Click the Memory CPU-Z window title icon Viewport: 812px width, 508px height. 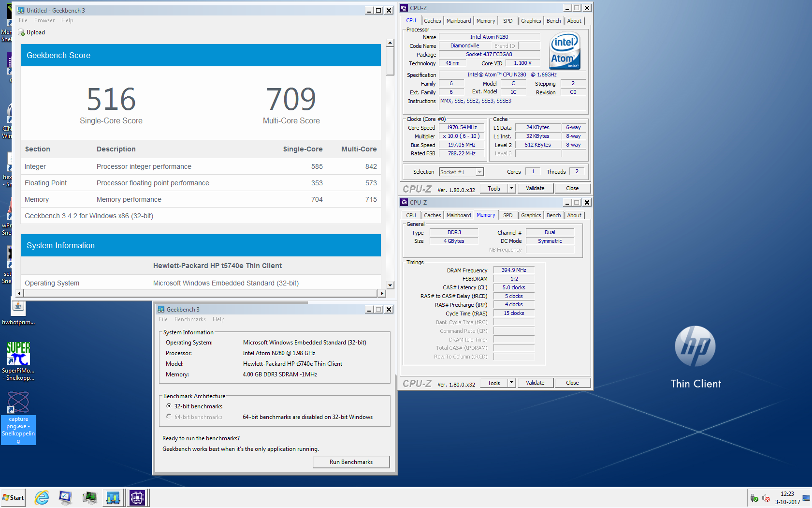405,202
